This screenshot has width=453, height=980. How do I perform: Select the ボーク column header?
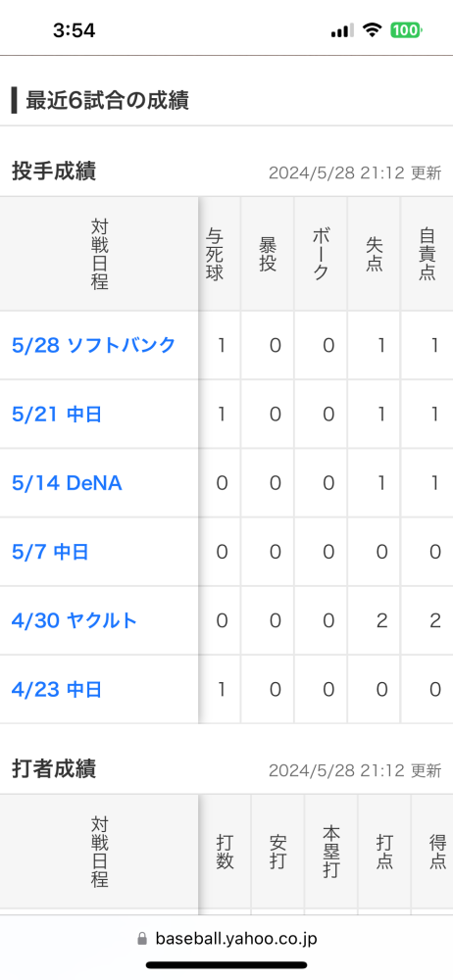tap(321, 254)
